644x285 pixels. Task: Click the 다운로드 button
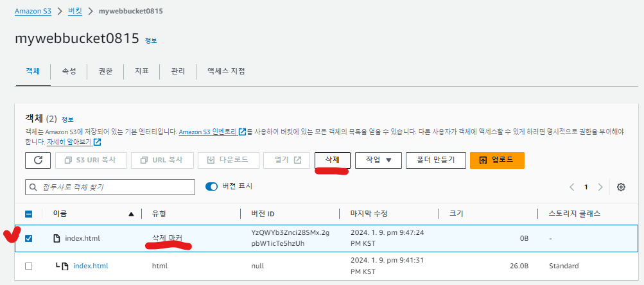pos(229,160)
